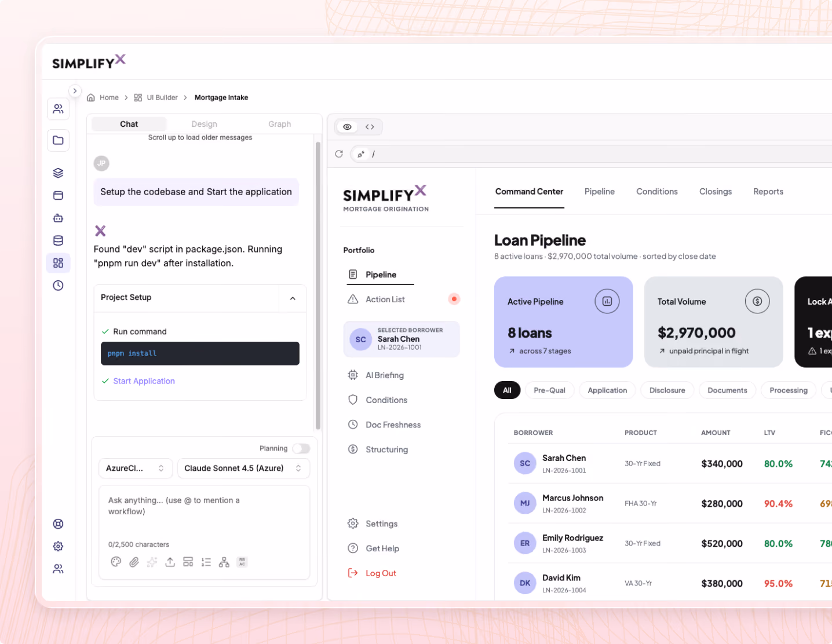Open the database cylinder icon in left sidebar
This screenshot has width=832, height=644.
pyautogui.click(x=58, y=241)
